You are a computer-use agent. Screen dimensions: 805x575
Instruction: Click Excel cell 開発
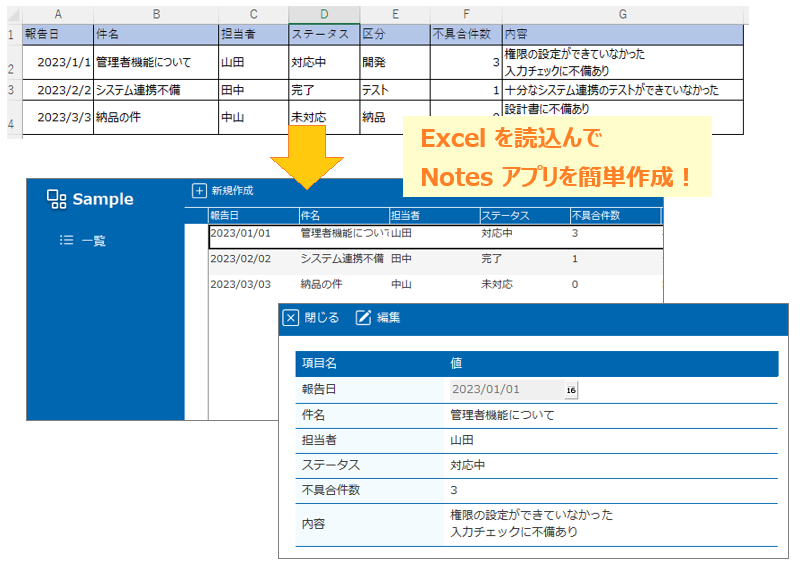point(395,62)
